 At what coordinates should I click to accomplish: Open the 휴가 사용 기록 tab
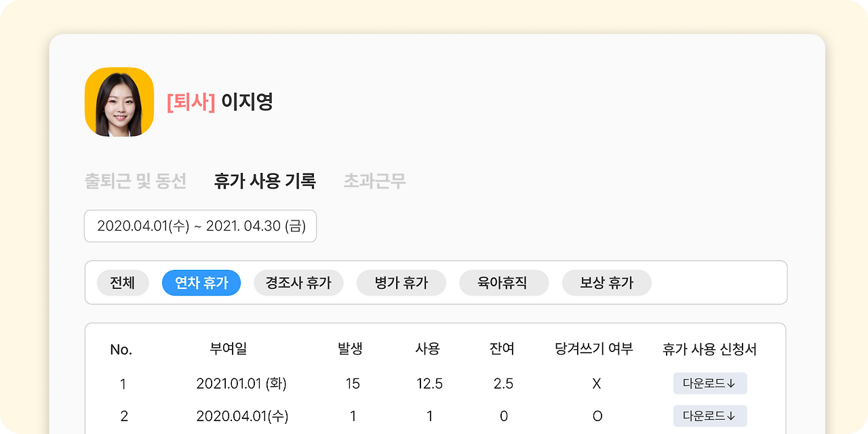coord(264,181)
